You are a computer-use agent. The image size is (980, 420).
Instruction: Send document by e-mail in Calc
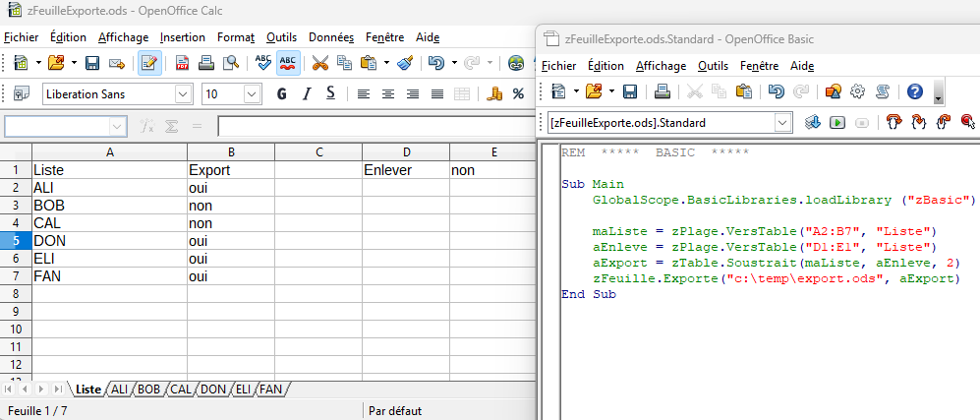pyautogui.click(x=117, y=63)
